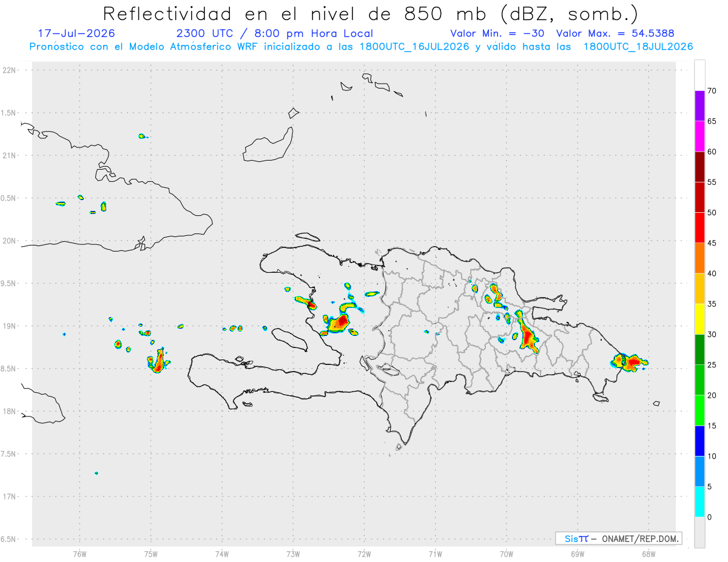Image resolution: width=728 pixels, height=562 pixels.
Task: Click the '70W' longitude label
Action: click(507, 554)
